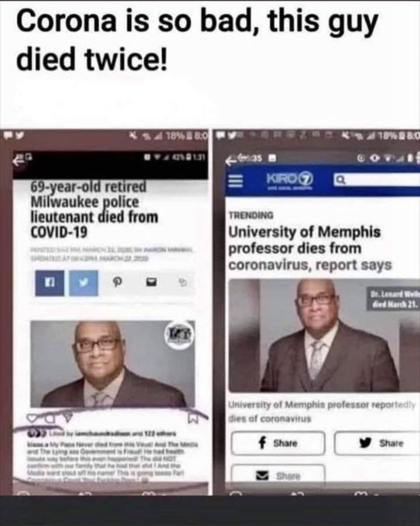Viewport: 420px width, 526px height.
Task: Click the email Share button
Action: [x=278, y=474]
